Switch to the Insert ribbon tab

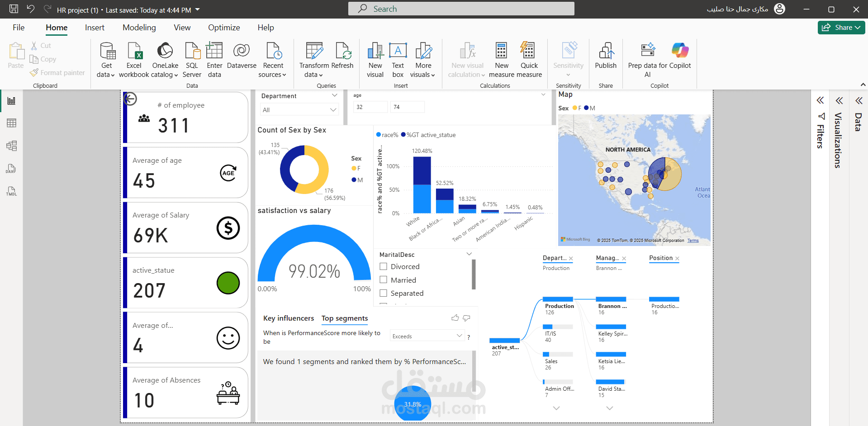pyautogui.click(x=95, y=28)
